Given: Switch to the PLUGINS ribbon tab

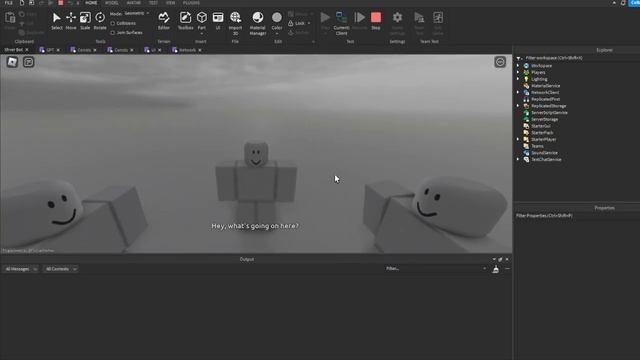Looking at the screenshot, I should coord(191,3).
